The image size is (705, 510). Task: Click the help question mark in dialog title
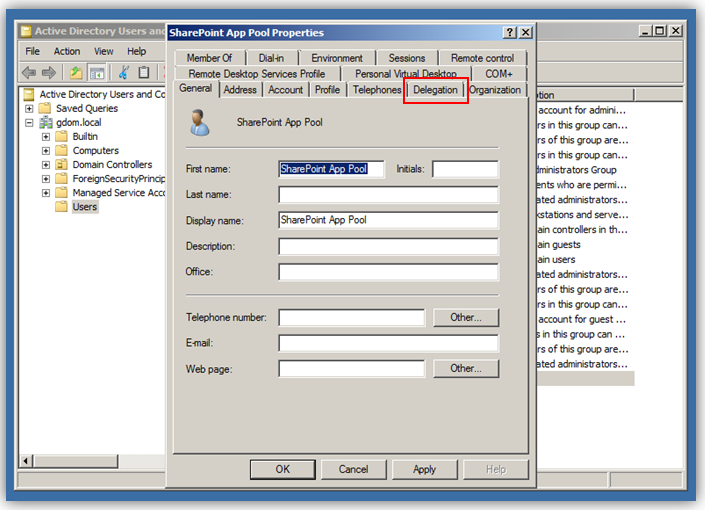pyautogui.click(x=509, y=32)
